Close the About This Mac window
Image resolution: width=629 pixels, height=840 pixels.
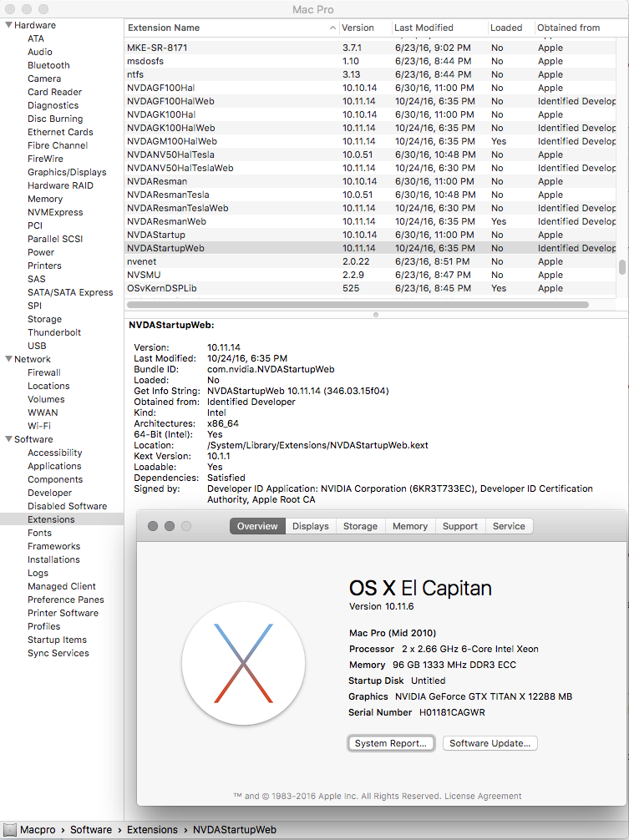coord(153,526)
